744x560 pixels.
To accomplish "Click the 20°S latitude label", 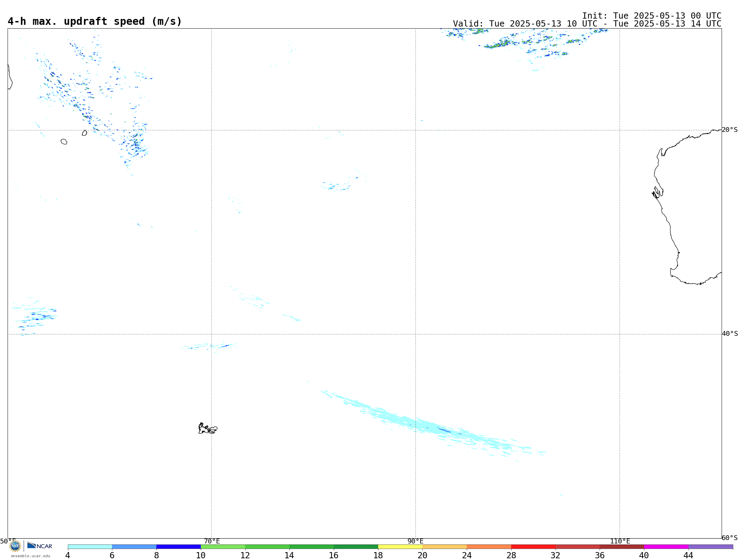I will click(x=730, y=130).
